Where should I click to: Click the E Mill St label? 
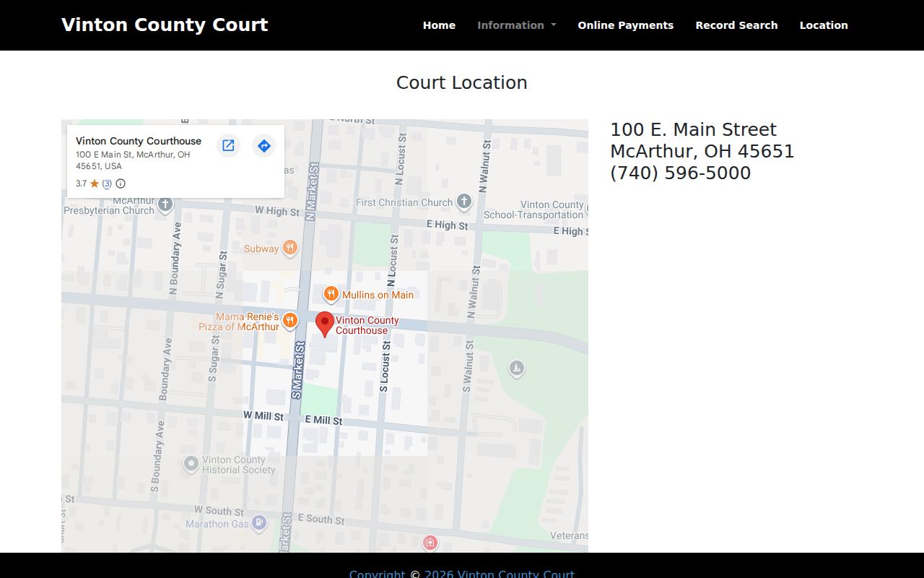tap(323, 420)
